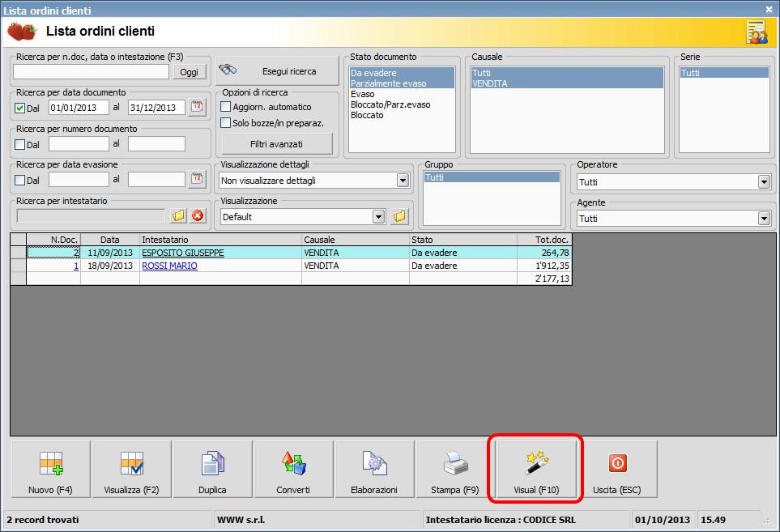The width and height of the screenshot is (780, 532).
Task: Select 'Tutti' in Causale list
Action: 567,73
